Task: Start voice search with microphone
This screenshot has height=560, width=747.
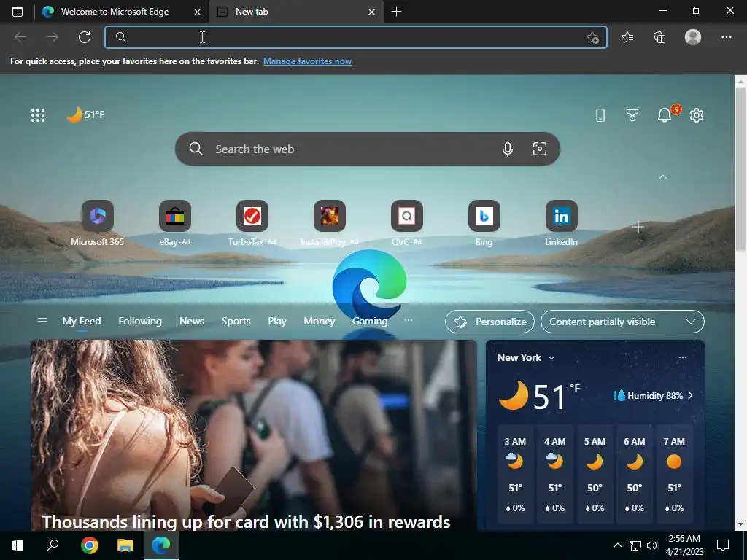Action: point(508,149)
